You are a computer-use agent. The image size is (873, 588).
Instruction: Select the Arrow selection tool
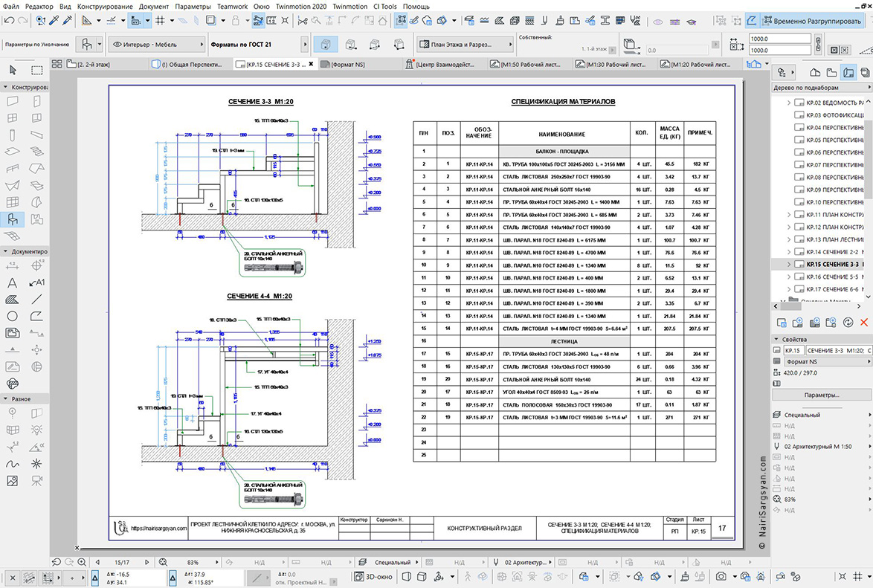pos(13,70)
